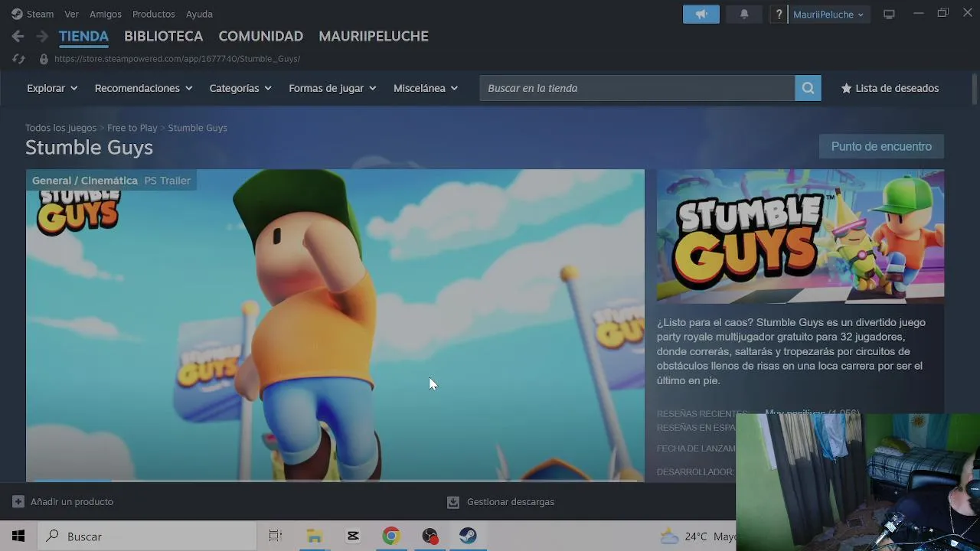Open OBS Studio from the taskbar
Screen dimensions: 980x551
[x=430, y=536]
